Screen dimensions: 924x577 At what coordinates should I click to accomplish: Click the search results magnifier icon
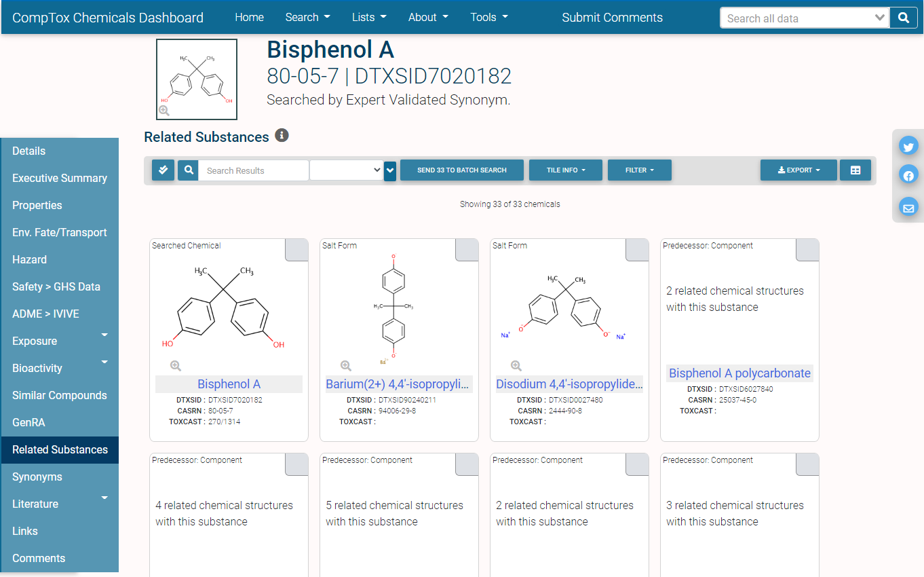point(188,170)
